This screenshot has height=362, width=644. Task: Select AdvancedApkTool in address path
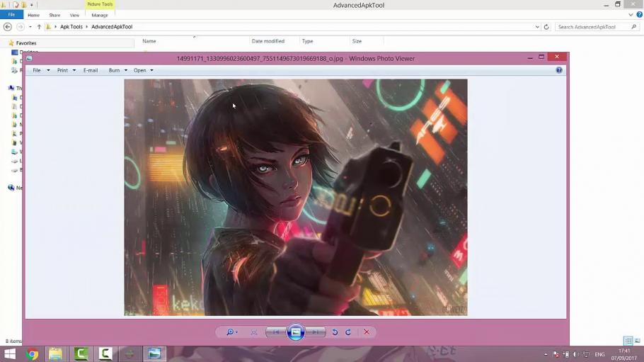point(112,27)
